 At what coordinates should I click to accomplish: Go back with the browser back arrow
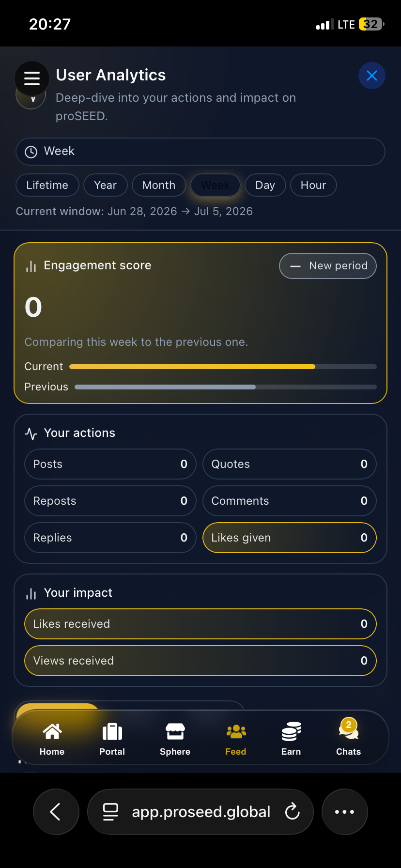pyautogui.click(x=56, y=812)
